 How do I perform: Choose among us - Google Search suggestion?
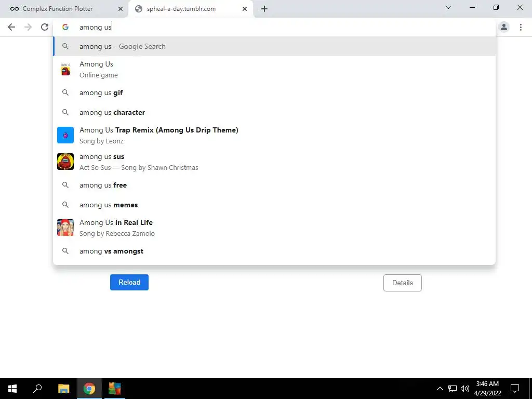[274, 46]
